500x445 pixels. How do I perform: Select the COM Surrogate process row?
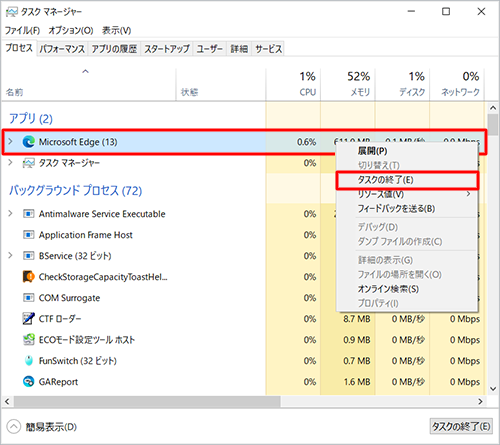pos(243,298)
